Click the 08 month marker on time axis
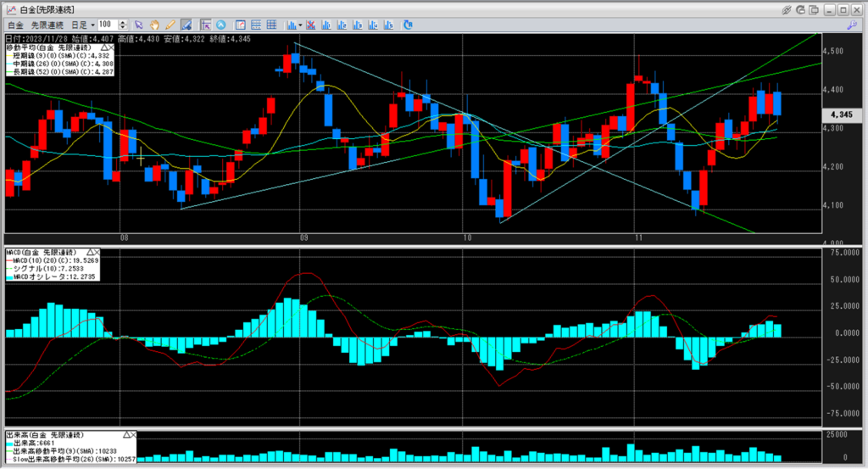 [125, 237]
